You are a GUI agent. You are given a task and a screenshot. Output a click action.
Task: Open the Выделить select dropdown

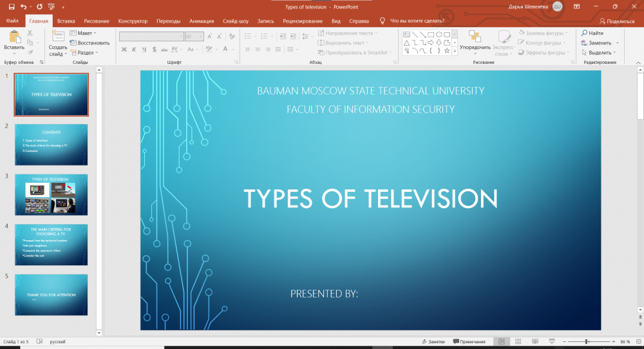600,53
